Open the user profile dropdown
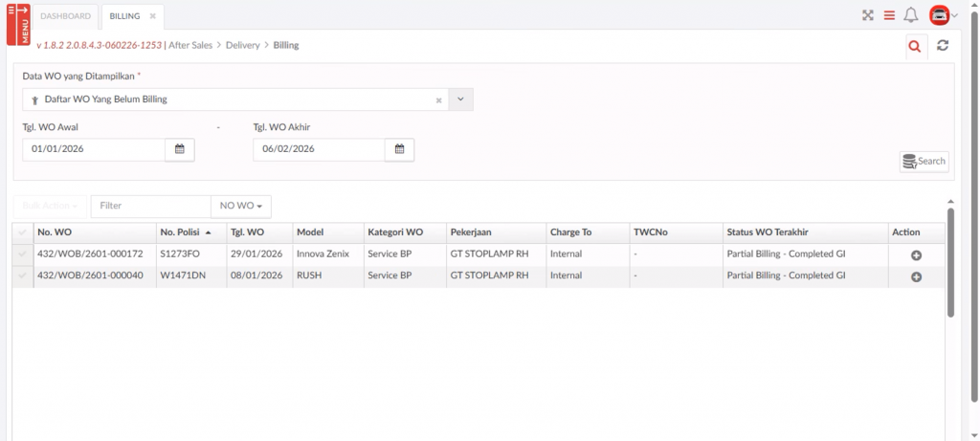Image resolution: width=980 pixels, height=441 pixels. coord(944,15)
